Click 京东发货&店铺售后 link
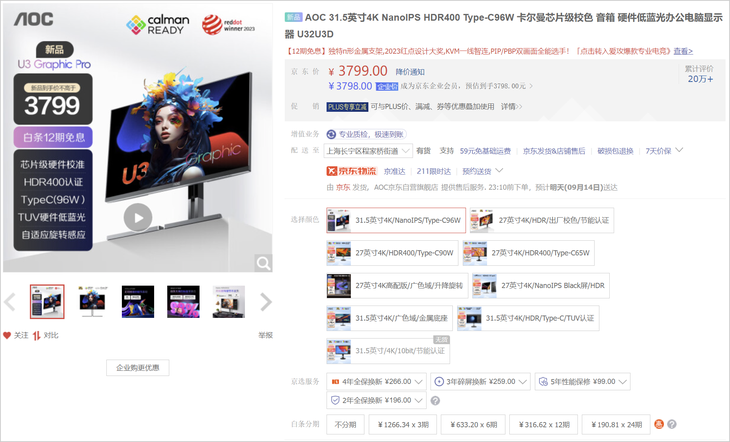This screenshot has height=442, width=730. [554, 151]
